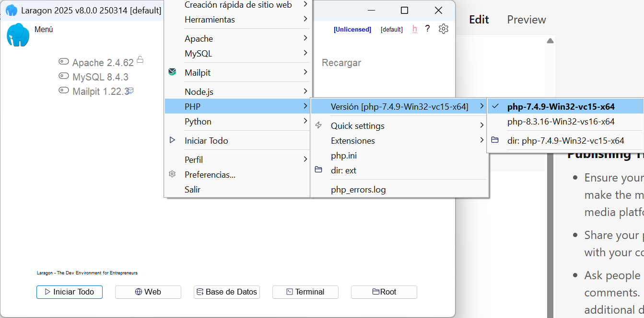
Task: Select the checkmarked php-7.4.9-Win32-vc15-x64 version entry
Action: [565, 106]
